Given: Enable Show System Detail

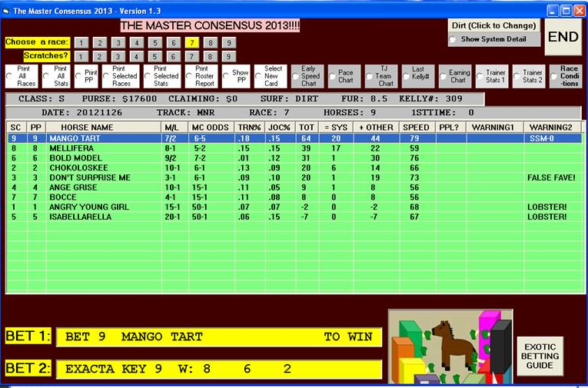Looking at the screenshot, I should coord(453,39).
